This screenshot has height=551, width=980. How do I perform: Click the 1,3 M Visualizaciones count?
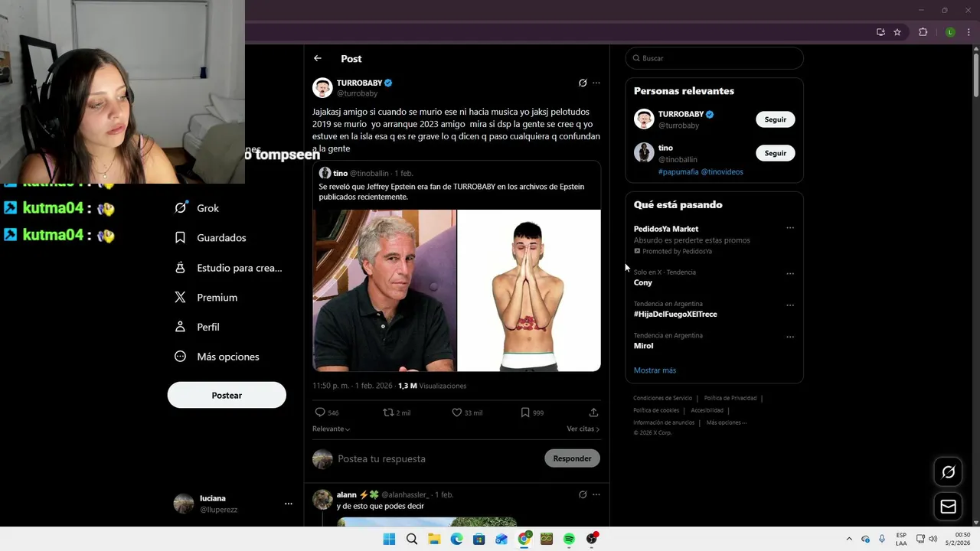(x=432, y=386)
